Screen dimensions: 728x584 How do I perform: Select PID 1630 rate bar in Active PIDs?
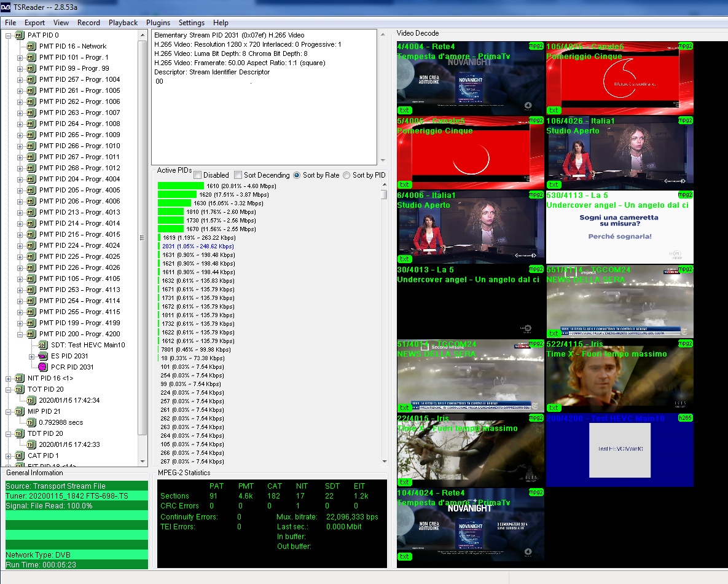point(174,203)
